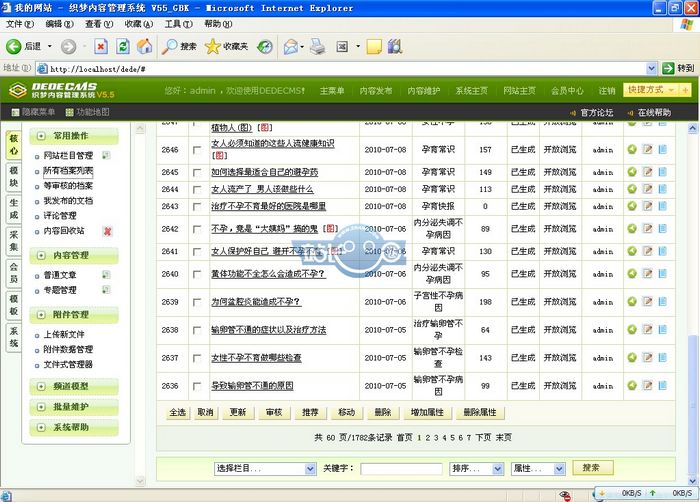
Task: Open article 如何选择最适合自己的避孕药
Action: click(264, 172)
